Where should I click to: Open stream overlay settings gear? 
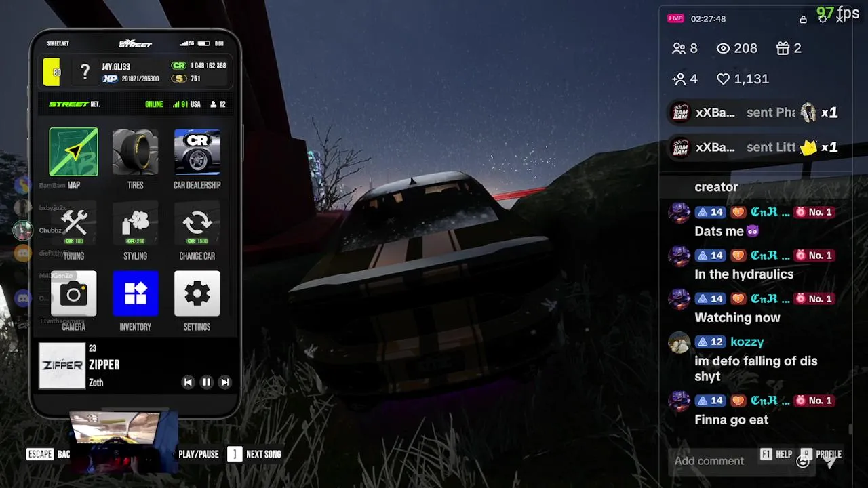tap(823, 19)
